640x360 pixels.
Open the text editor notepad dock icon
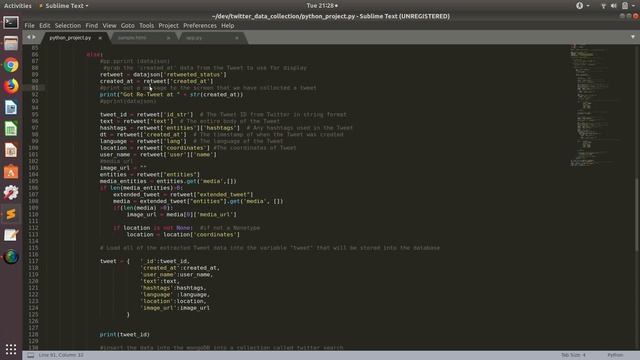[x=11, y=235]
